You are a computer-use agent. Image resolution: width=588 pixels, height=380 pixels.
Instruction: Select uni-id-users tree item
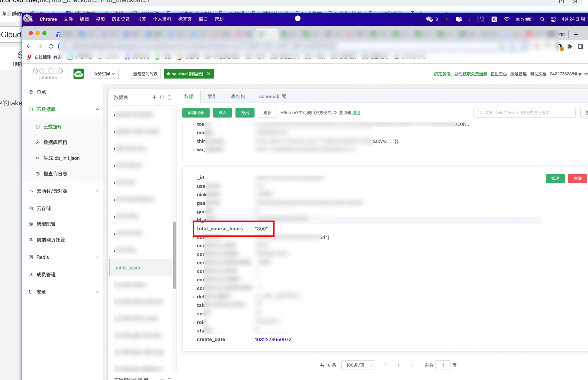(x=127, y=267)
